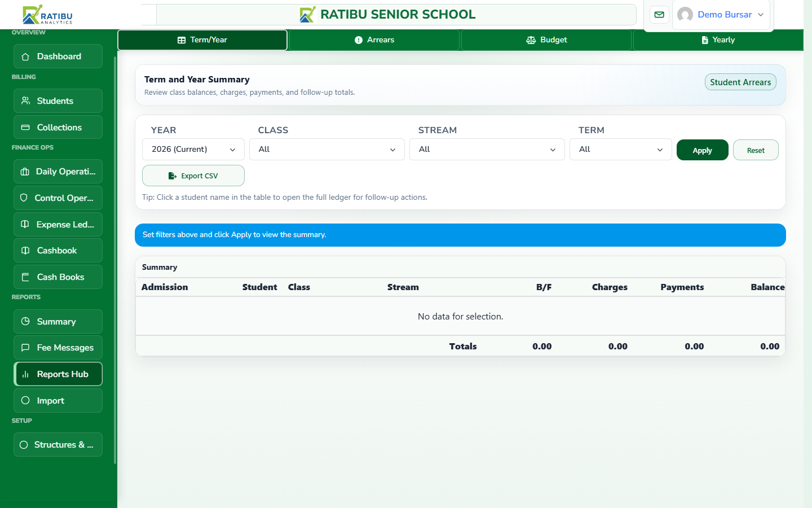Click the Ratibu Analytics logo
Screen dimensions: 812x508
(x=47, y=15)
